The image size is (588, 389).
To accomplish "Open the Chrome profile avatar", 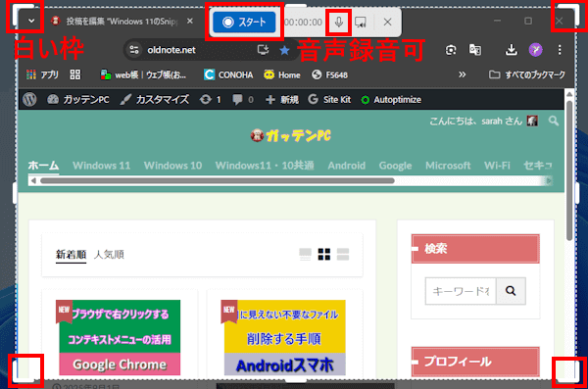I will point(535,50).
